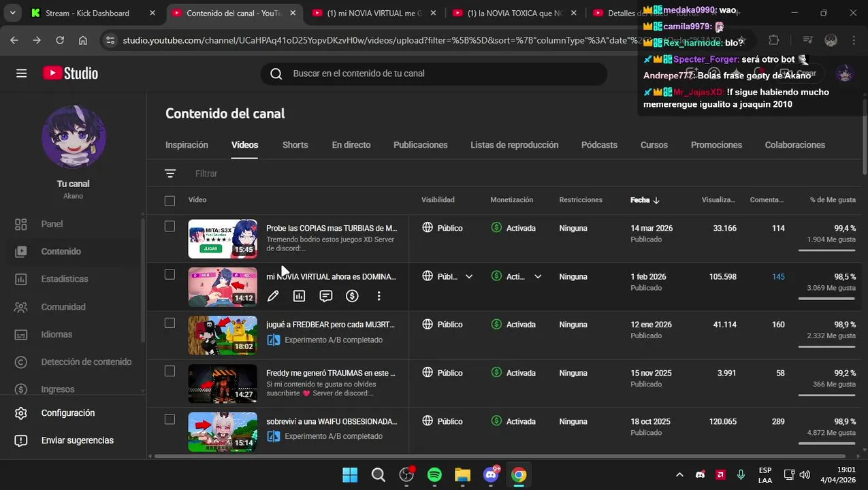This screenshot has height=490, width=868.
Task: Switch to the Shorts tab
Action: [x=295, y=145]
